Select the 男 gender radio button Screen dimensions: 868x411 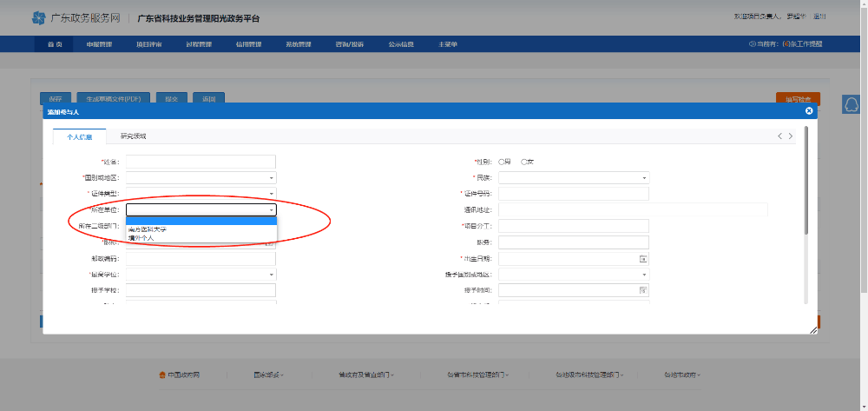502,162
